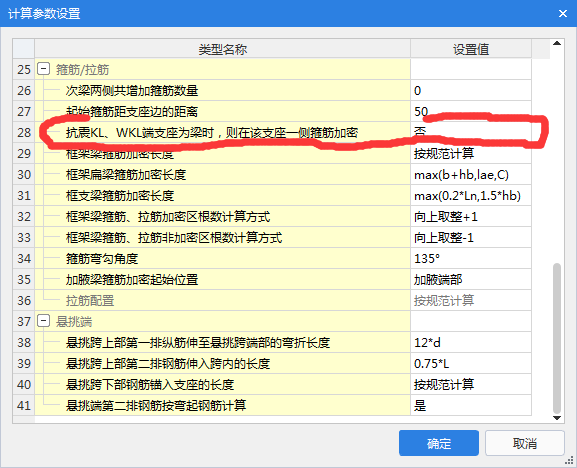The image size is (577, 468).
Task: Edit value max(b+hb,lae,C)
Action: 471,174
